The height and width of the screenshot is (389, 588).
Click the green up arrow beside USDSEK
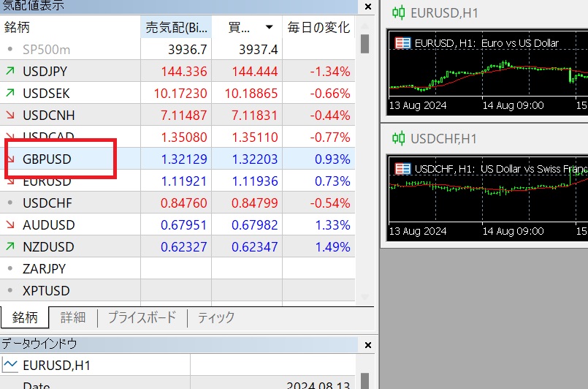pyautogui.click(x=10, y=92)
